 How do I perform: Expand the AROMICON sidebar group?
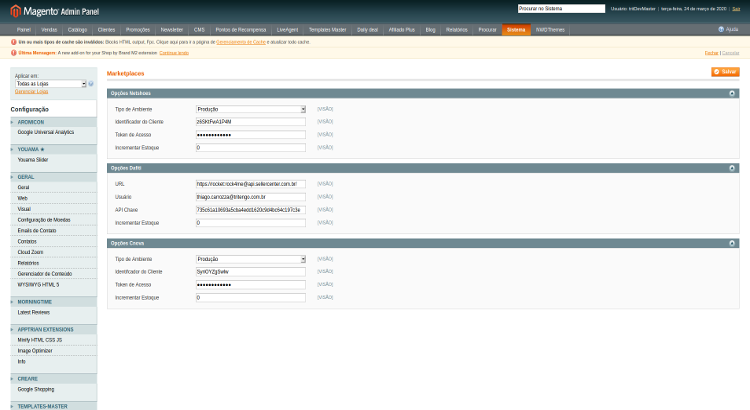54,122
